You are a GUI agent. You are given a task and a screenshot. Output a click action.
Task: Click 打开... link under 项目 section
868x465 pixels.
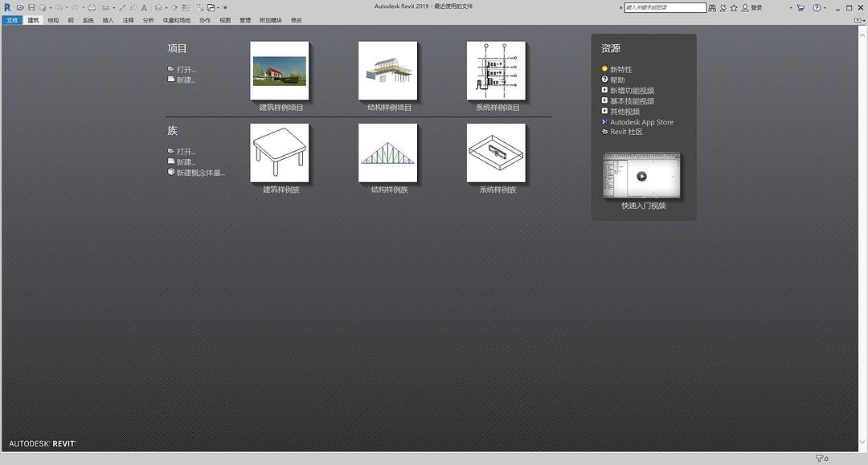coord(186,69)
